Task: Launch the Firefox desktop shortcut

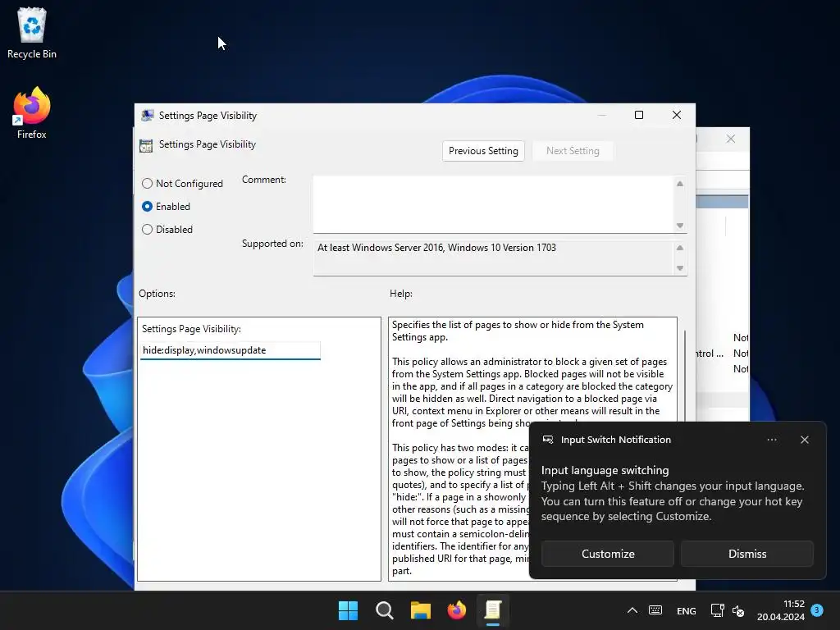Action: (32, 113)
